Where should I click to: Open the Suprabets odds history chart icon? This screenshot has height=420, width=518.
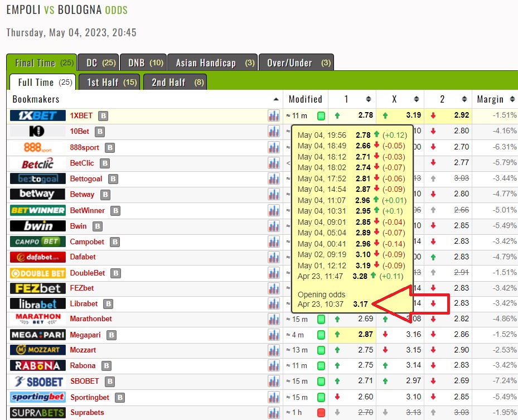click(x=274, y=413)
